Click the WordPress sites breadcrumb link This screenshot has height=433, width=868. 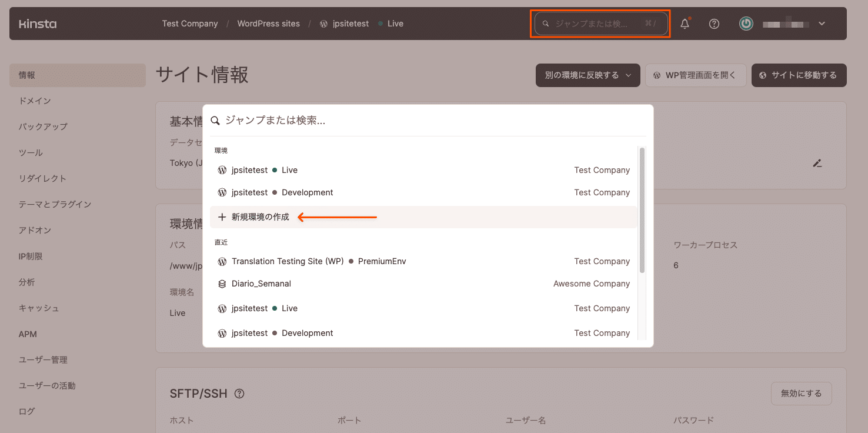(x=268, y=24)
